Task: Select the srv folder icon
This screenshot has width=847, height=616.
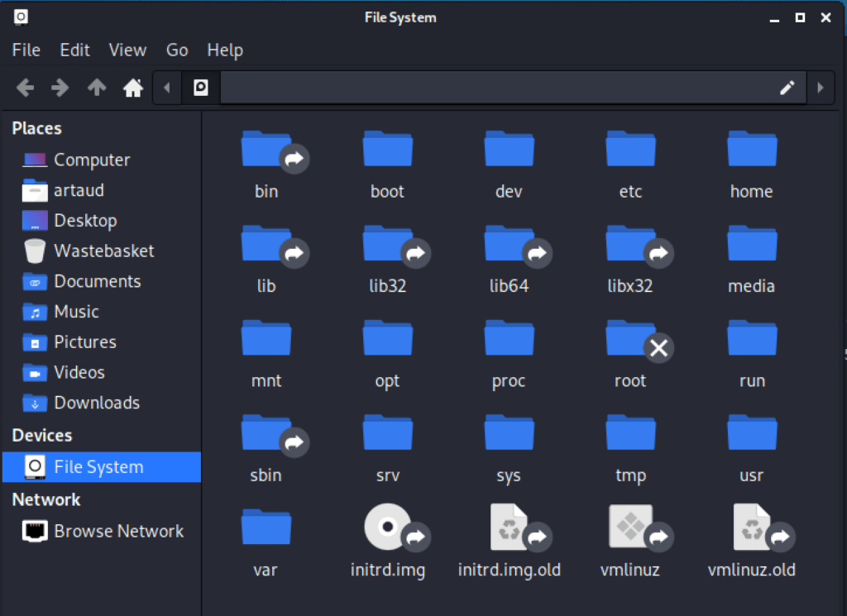Action: pos(388,432)
